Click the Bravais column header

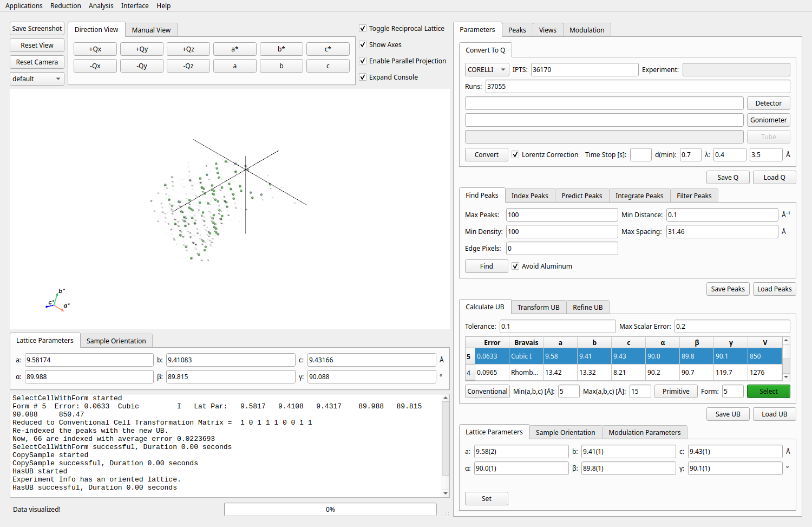(x=526, y=342)
